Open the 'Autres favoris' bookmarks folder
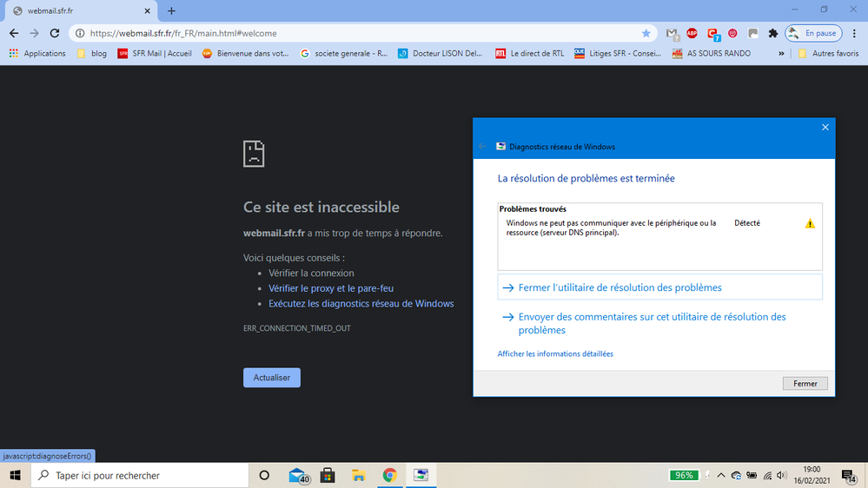Screen dimensions: 868x488 (x=828, y=53)
